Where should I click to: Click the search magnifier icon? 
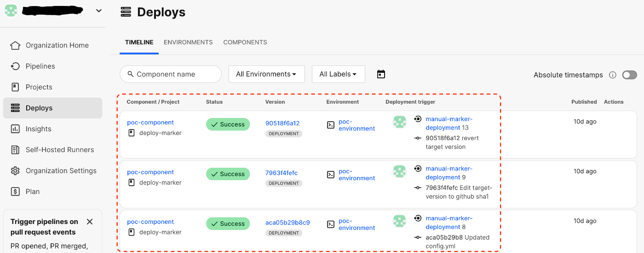[x=131, y=74]
